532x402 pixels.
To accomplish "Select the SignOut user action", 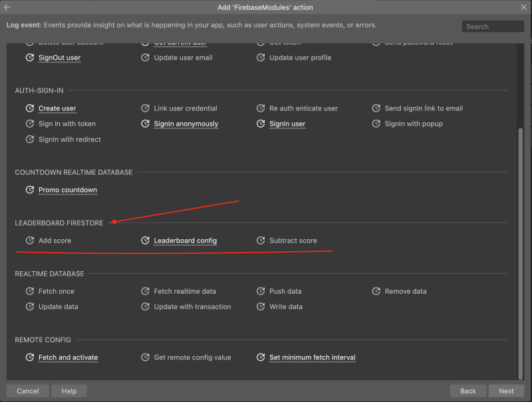I will click(59, 58).
